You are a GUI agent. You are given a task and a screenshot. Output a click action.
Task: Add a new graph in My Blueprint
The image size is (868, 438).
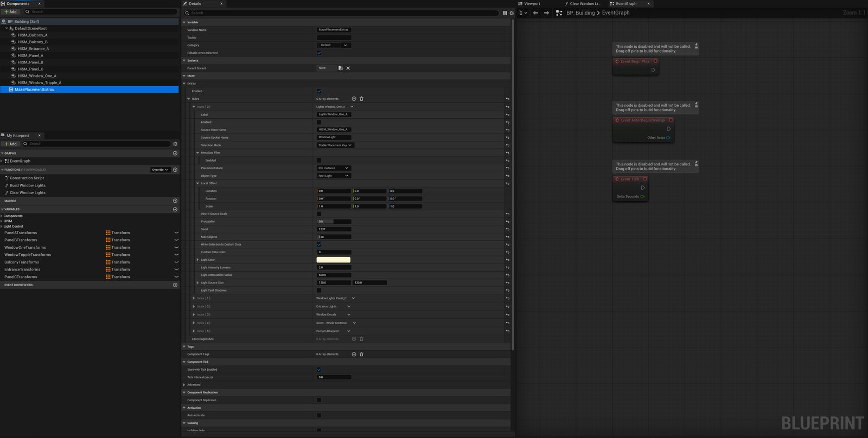[175, 153]
